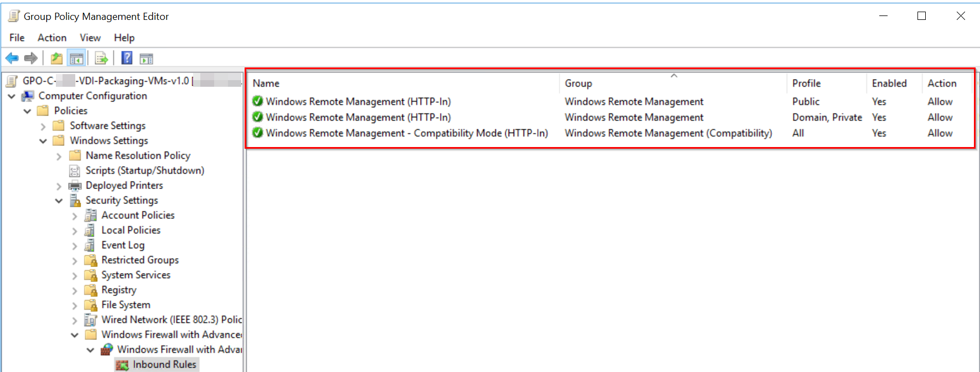Expand the Registry node
The width and height of the screenshot is (980, 372).
[75, 291]
